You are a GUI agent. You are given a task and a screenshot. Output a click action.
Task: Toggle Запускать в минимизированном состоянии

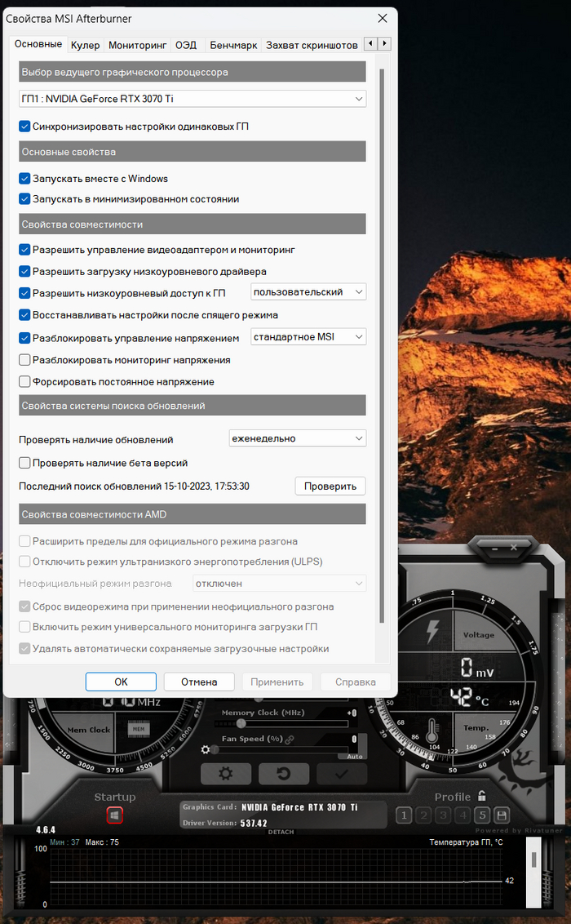point(24,199)
